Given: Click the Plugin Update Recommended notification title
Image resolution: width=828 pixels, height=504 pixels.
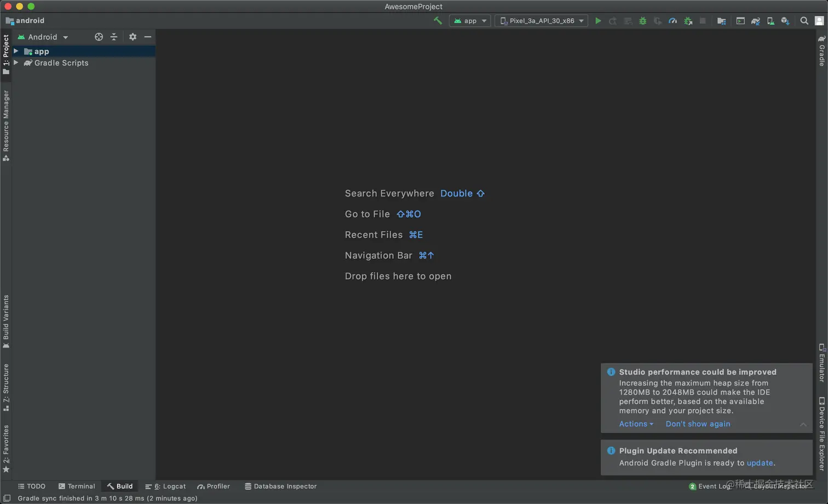Looking at the screenshot, I should pos(678,450).
